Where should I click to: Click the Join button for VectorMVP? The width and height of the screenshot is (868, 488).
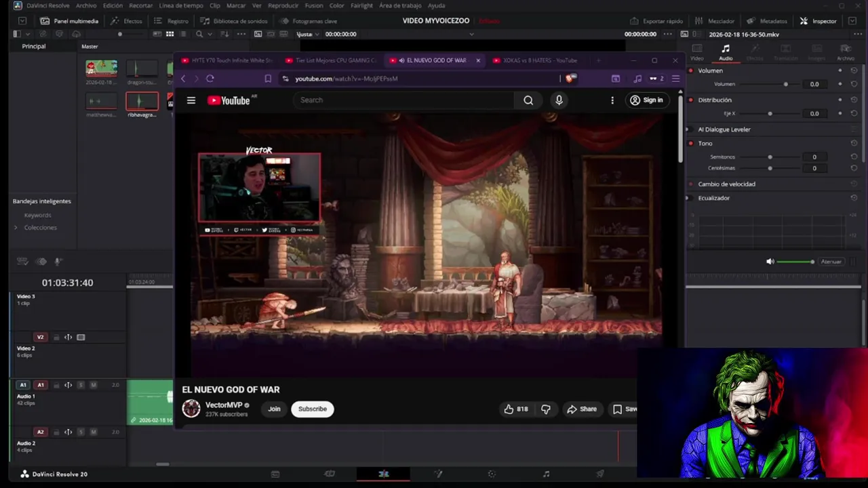274,409
